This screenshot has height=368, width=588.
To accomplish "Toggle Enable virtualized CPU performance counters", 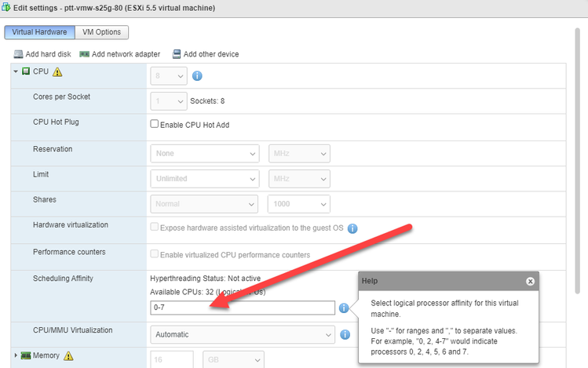I will 154,253.
